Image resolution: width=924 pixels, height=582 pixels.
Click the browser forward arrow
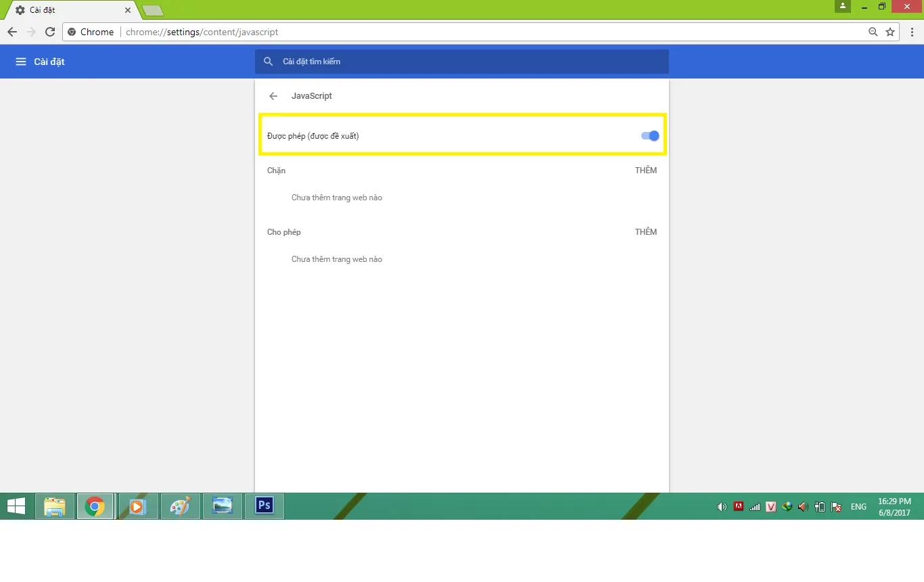[31, 32]
